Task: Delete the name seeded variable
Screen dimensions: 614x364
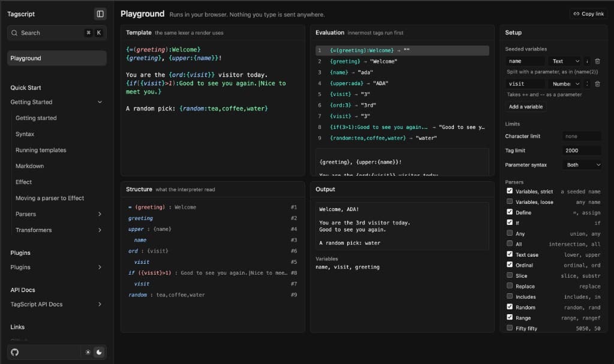Action: (598, 61)
